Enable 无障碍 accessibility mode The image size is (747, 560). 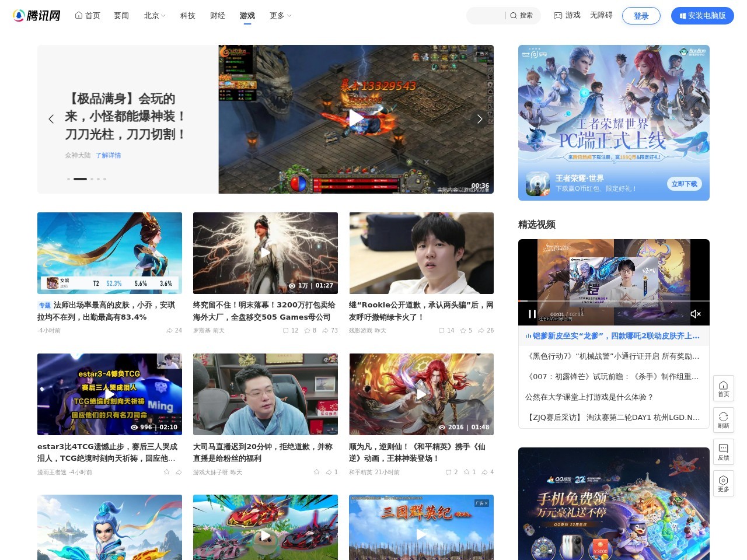(601, 15)
